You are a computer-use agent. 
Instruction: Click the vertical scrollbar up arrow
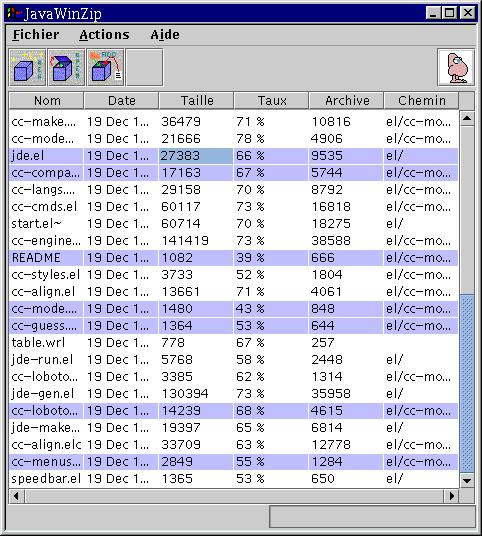click(467, 119)
